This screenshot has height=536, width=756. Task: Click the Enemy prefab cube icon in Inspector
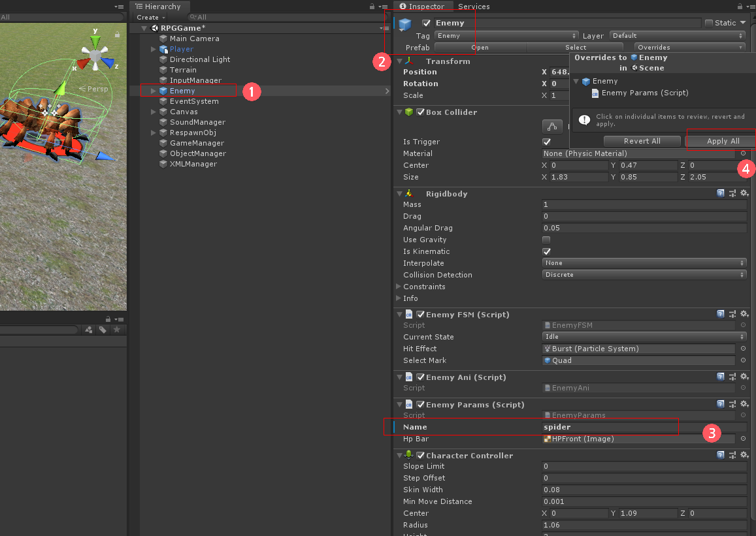pos(405,24)
